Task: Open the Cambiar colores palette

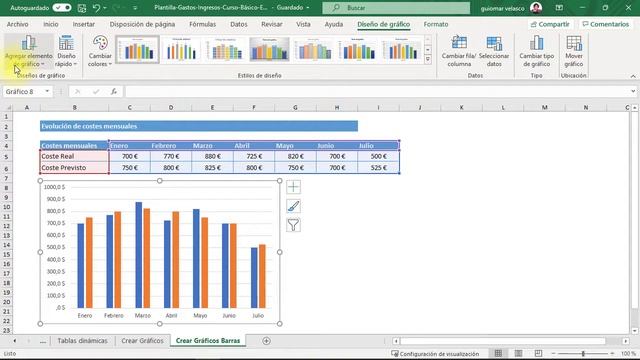Action: point(100,51)
